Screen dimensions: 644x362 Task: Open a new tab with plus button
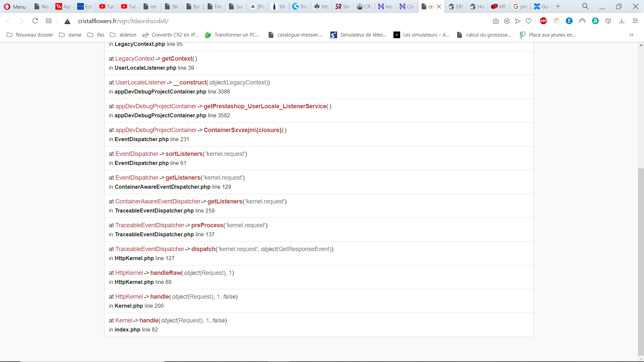pos(558,6)
